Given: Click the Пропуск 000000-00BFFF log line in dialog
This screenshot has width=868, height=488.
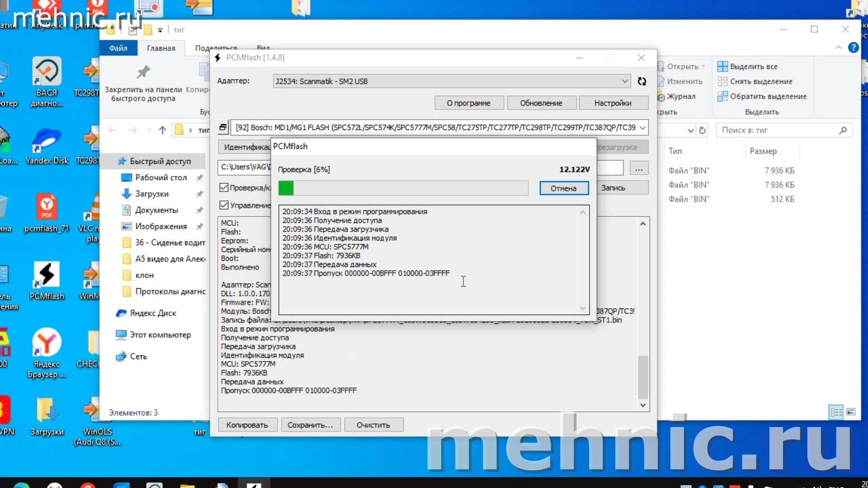Looking at the screenshot, I should coord(366,273).
